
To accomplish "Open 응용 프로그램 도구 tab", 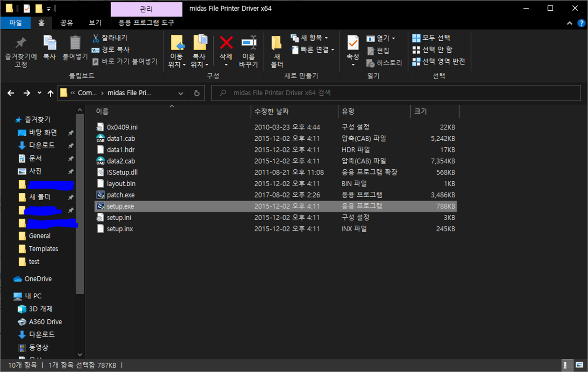I will (x=146, y=23).
